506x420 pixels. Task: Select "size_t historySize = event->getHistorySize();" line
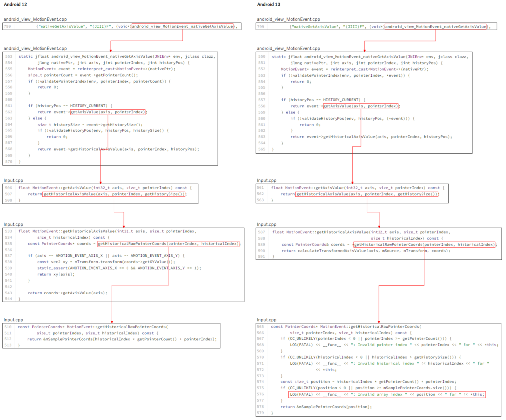[x=90, y=124]
